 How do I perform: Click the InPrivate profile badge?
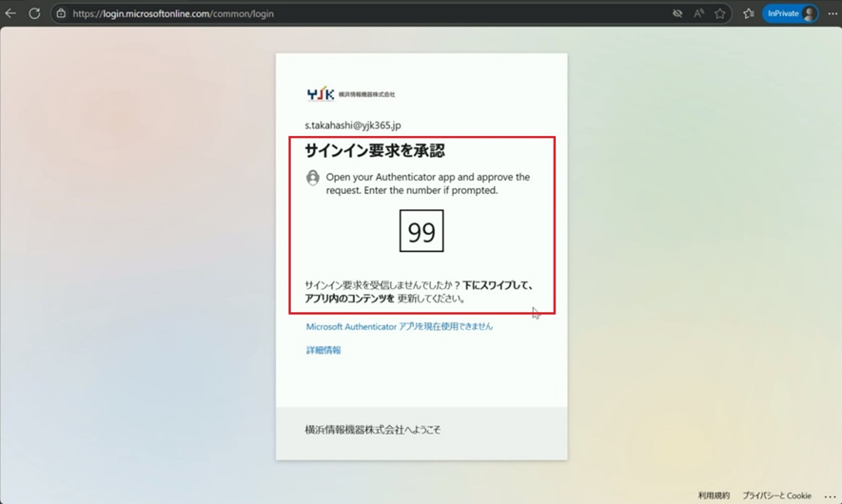(x=791, y=13)
